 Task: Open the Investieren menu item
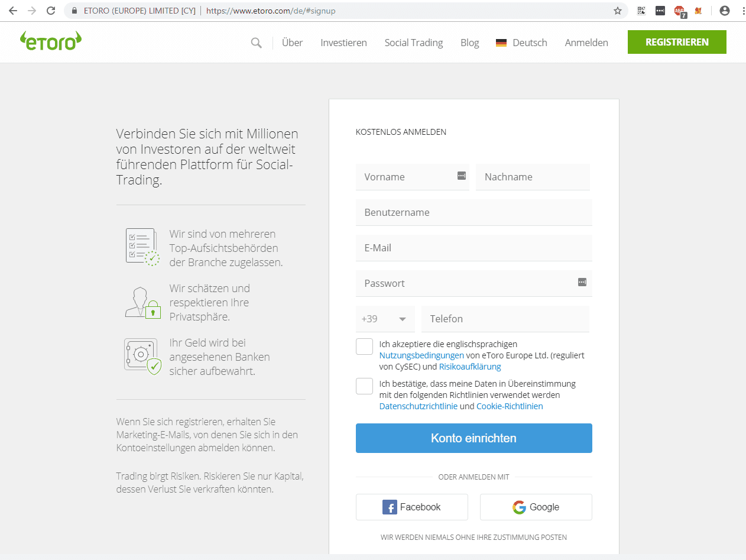click(x=343, y=43)
